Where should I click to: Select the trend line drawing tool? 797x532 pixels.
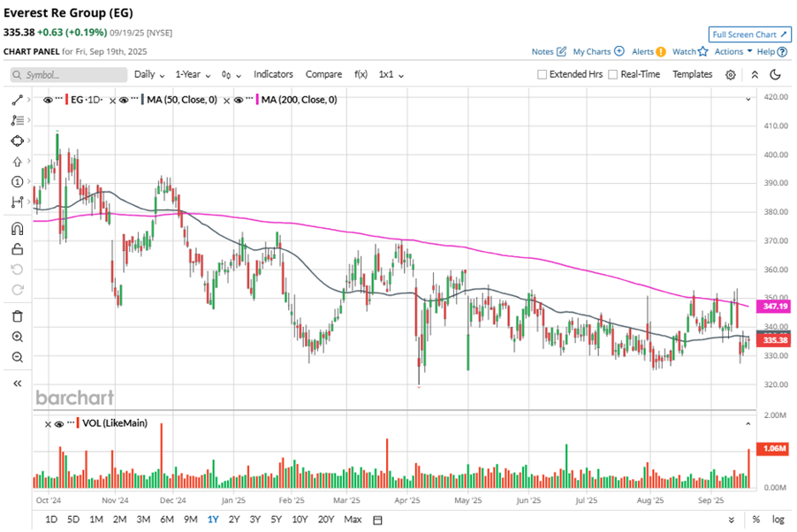(18, 100)
